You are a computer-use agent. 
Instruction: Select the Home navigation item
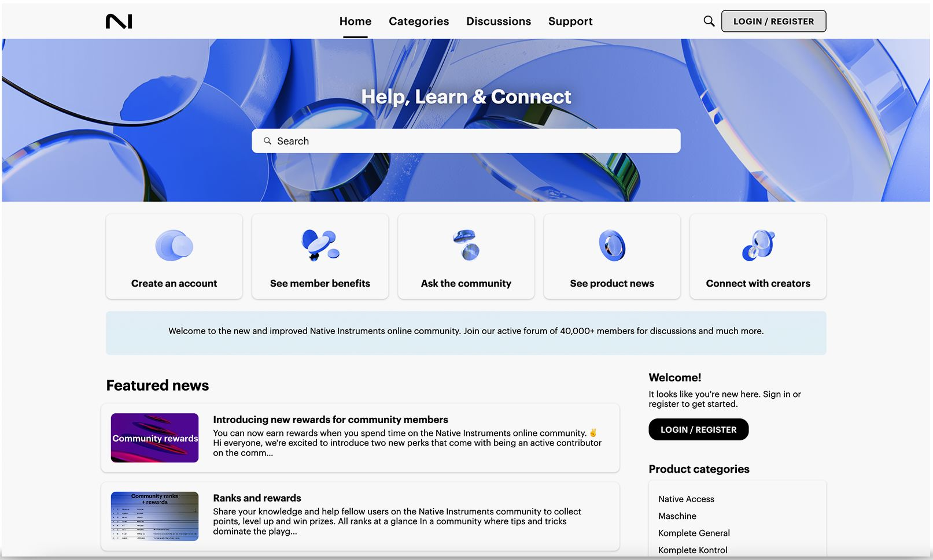pyautogui.click(x=355, y=21)
